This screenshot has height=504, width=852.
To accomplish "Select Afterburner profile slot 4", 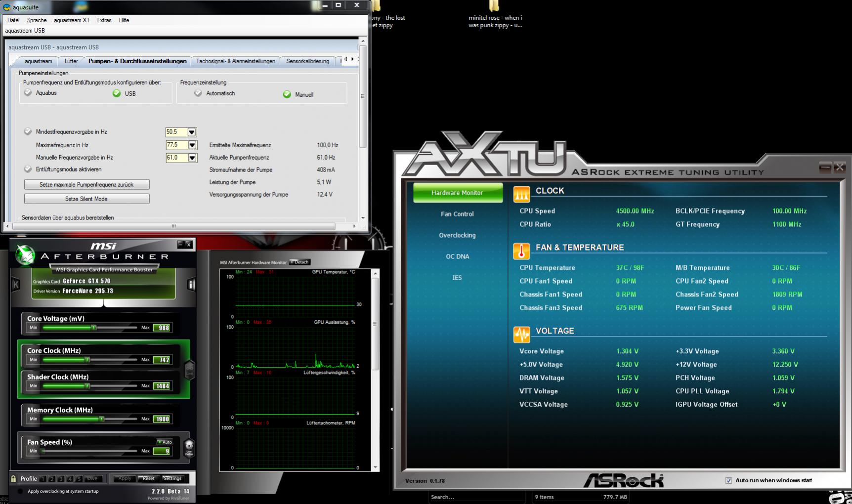I will click(x=70, y=479).
